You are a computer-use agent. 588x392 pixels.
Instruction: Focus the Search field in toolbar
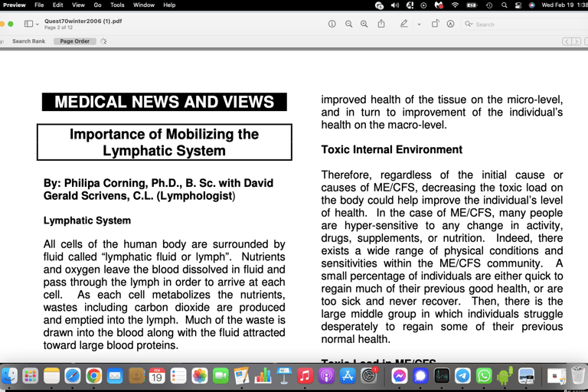[525, 24]
